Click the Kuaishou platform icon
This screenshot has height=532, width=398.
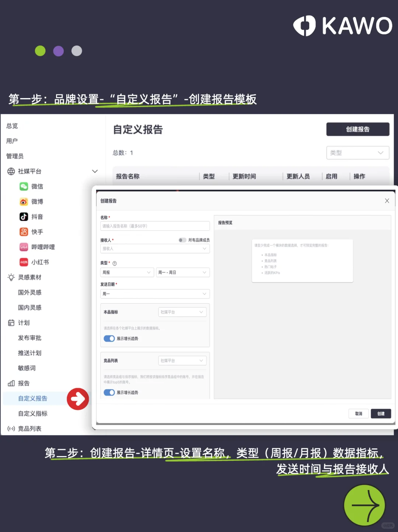(x=23, y=232)
